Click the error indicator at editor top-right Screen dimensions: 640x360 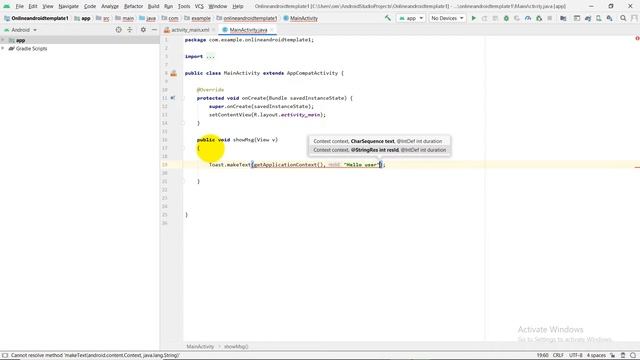[x=637, y=38]
